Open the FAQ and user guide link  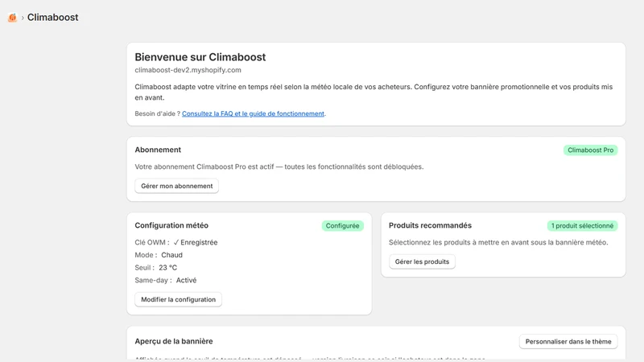pyautogui.click(x=253, y=113)
